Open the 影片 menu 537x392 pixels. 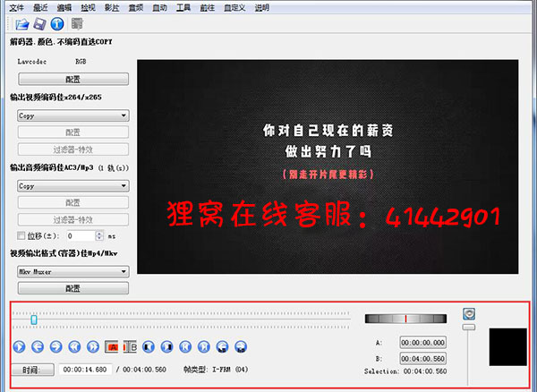tap(112, 7)
